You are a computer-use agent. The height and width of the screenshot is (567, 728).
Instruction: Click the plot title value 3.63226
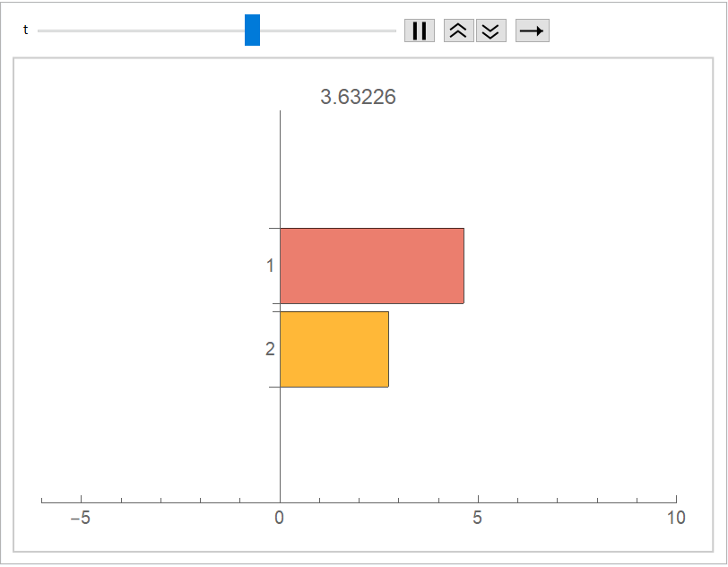point(358,97)
